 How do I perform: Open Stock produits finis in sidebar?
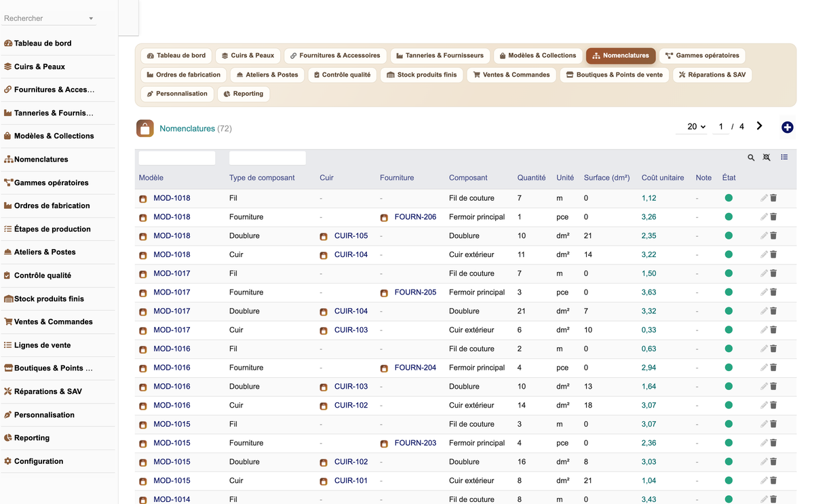(x=49, y=299)
